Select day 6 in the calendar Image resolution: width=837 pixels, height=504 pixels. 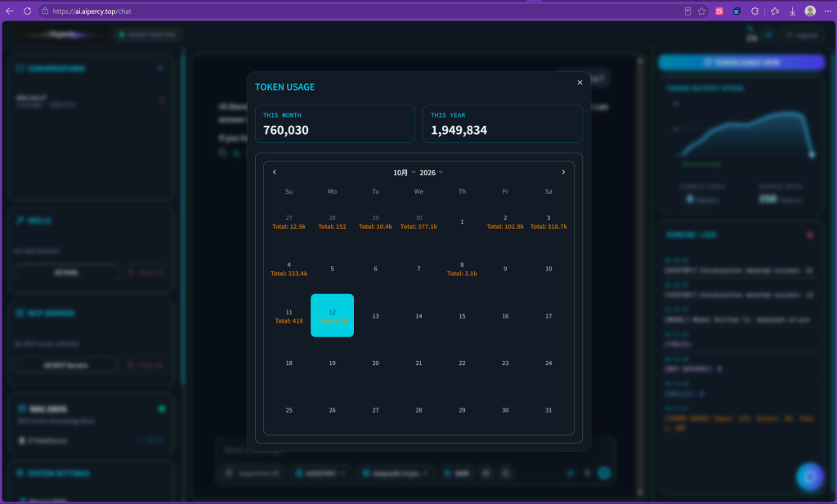[375, 269]
